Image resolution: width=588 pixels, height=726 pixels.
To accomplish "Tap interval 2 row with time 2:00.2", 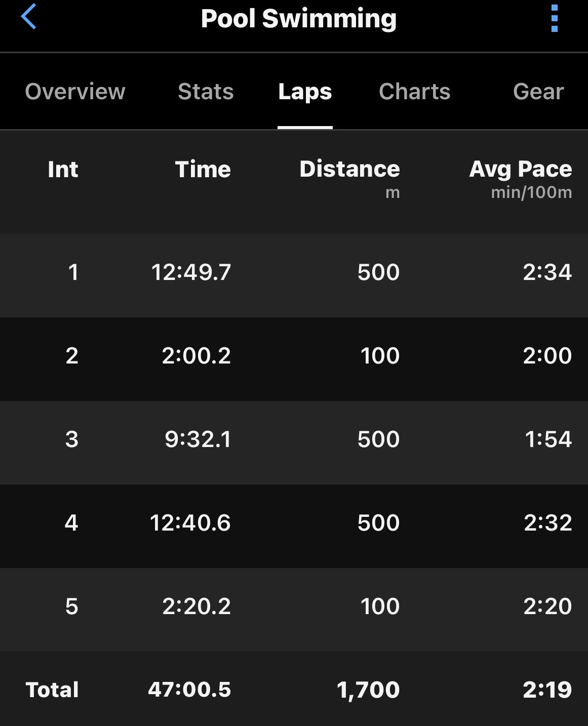I will click(294, 356).
